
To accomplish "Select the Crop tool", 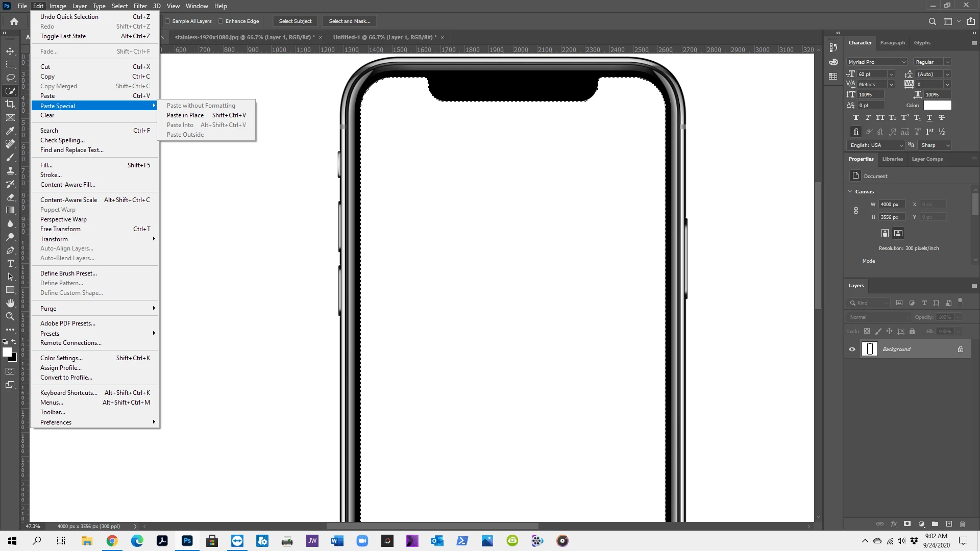I will click(10, 104).
